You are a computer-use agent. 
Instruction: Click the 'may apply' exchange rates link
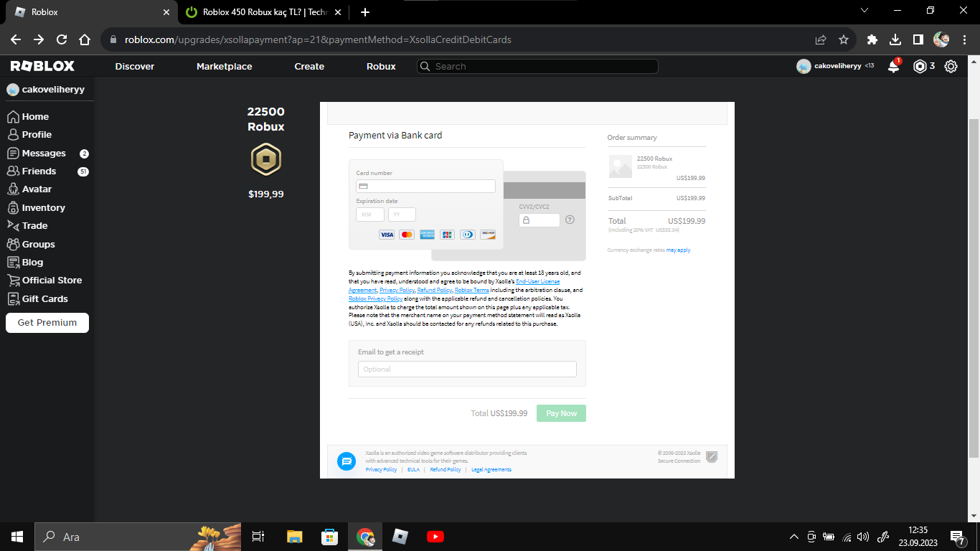(x=678, y=250)
